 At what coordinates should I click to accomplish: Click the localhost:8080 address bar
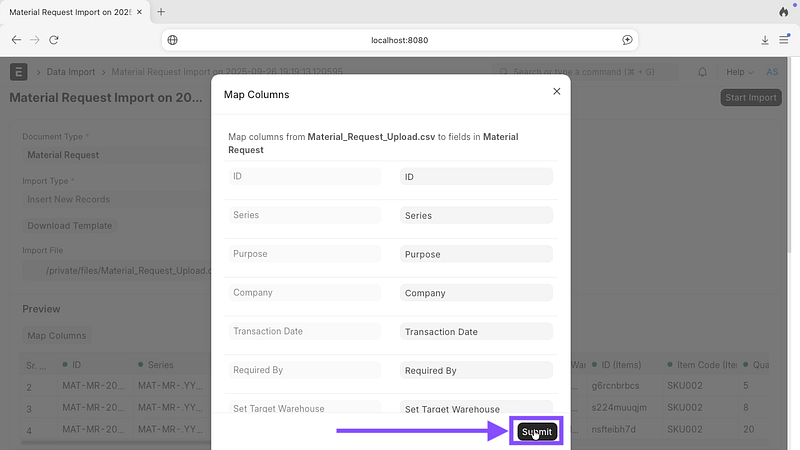click(400, 40)
